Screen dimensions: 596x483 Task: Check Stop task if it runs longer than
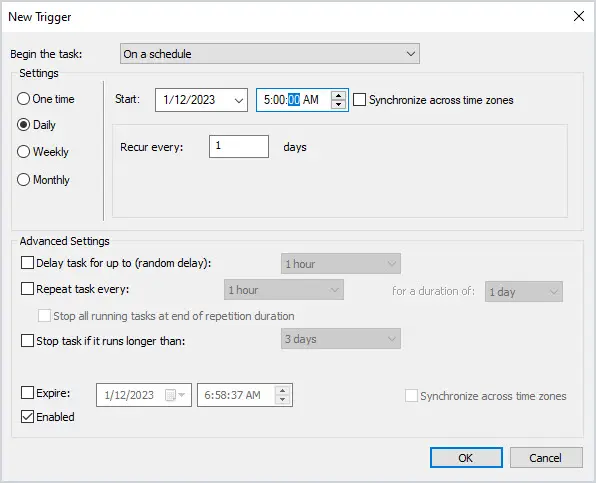point(27,340)
